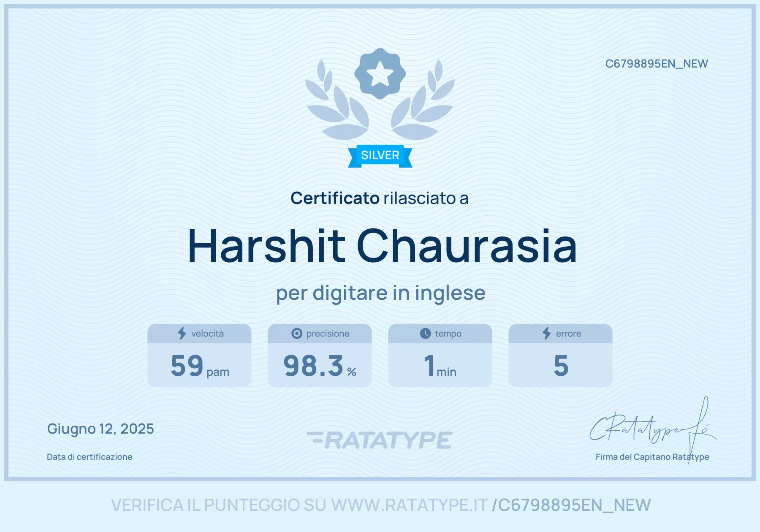Click the "per digitare in inglese" subtitle
760x532 pixels.
coord(380,293)
